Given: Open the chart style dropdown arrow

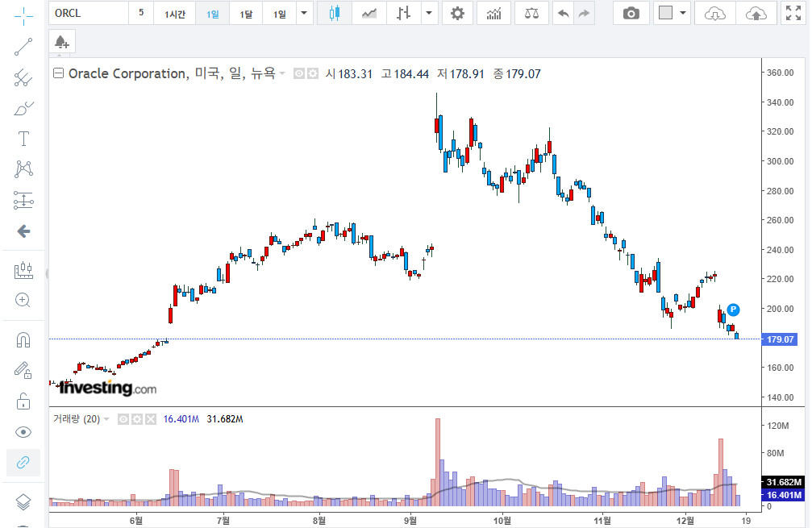Looking at the screenshot, I should [x=429, y=13].
